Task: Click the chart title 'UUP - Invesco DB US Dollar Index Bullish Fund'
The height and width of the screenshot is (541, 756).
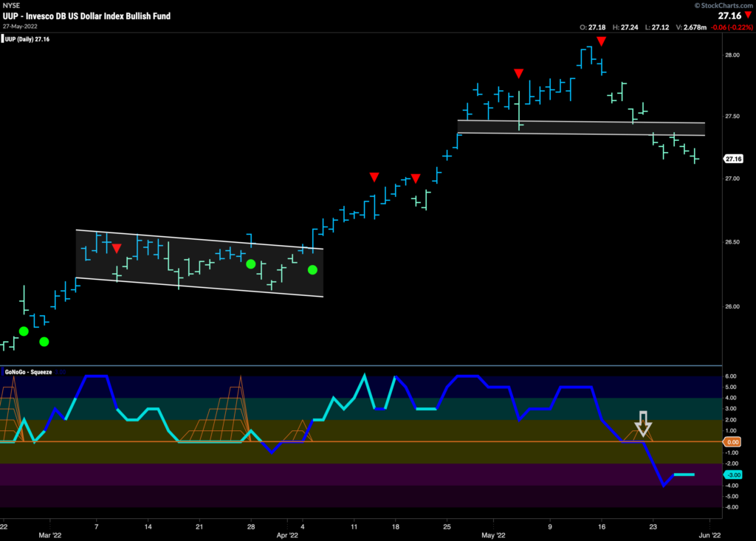Action: click(x=87, y=16)
